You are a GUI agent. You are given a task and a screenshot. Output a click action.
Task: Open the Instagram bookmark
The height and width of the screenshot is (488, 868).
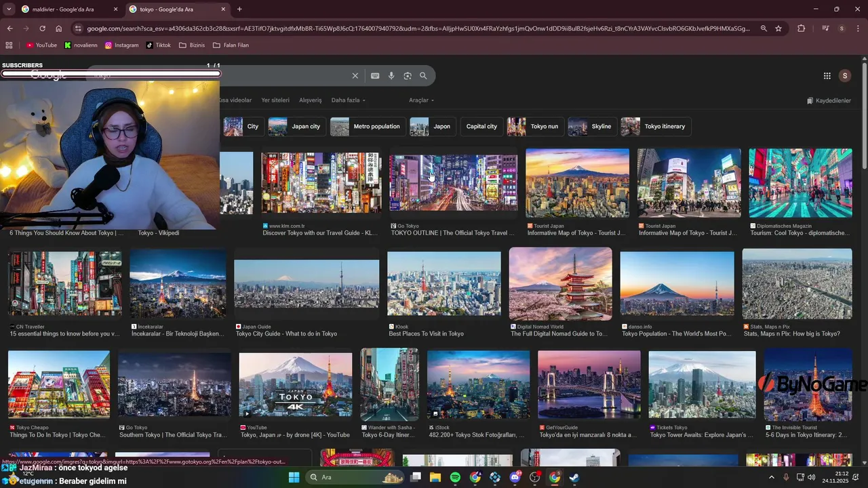(x=122, y=45)
